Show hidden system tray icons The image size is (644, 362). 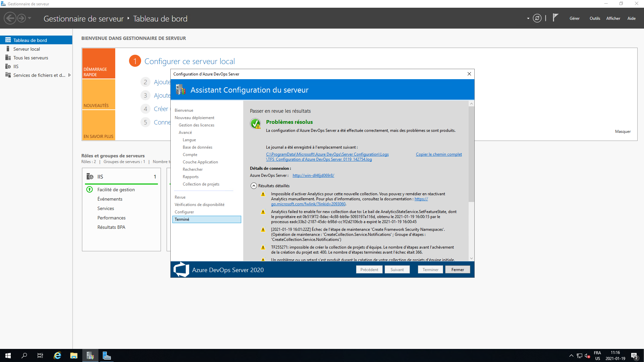(x=571, y=356)
